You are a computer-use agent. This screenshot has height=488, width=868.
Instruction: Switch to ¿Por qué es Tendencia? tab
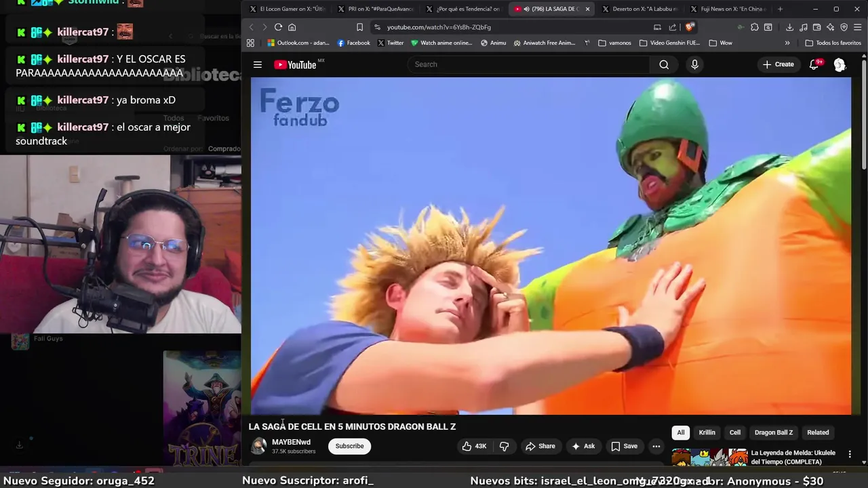[463, 9]
